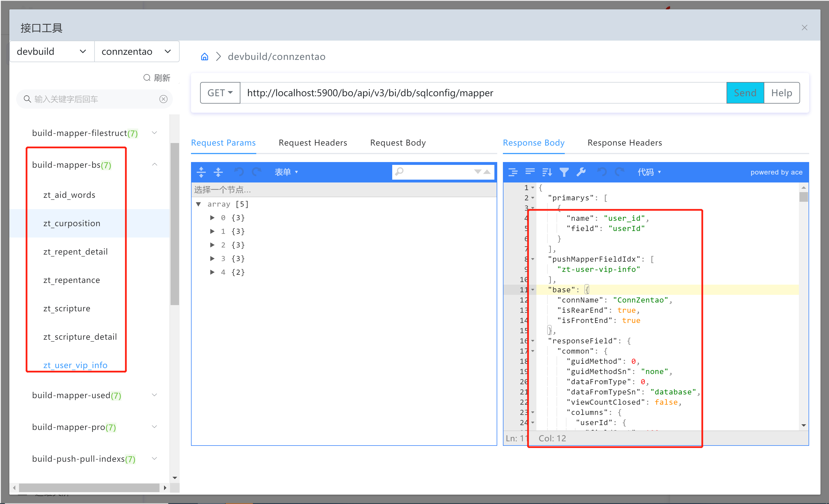Go to previous search result arrow
The height and width of the screenshot is (504, 829).
(x=487, y=172)
